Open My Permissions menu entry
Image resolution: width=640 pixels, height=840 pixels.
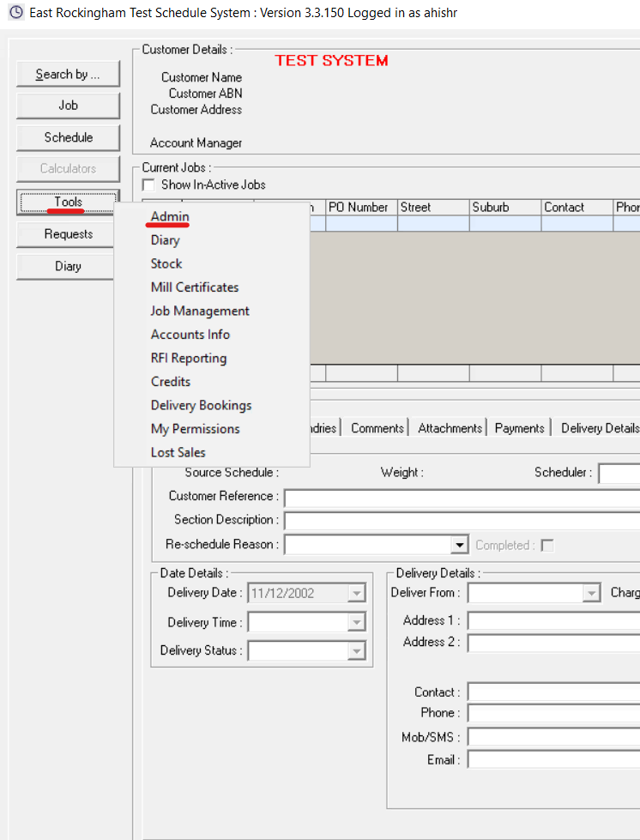[x=195, y=428]
